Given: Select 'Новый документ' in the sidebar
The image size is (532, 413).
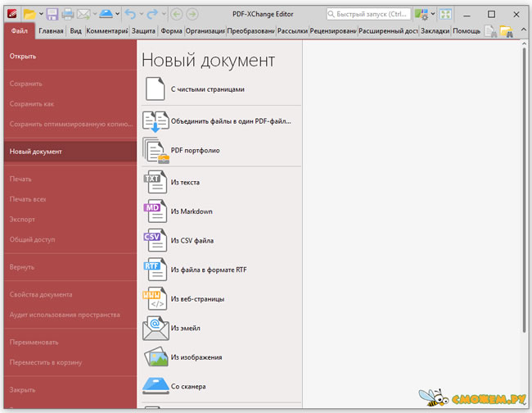Looking at the screenshot, I should pyautogui.click(x=36, y=152).
